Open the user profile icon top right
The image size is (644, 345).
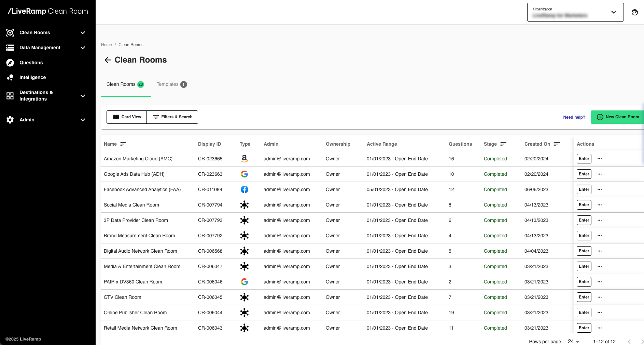click(x=635, y=12)
